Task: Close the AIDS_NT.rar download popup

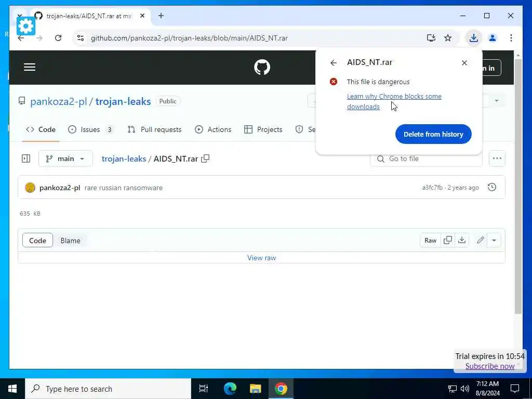Action: (464, 63)
